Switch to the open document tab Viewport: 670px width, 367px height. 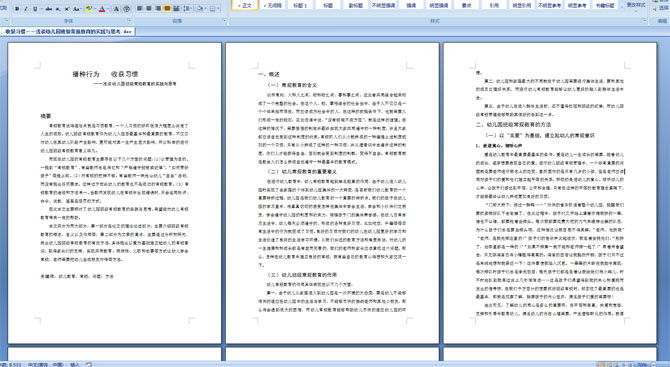68,32
